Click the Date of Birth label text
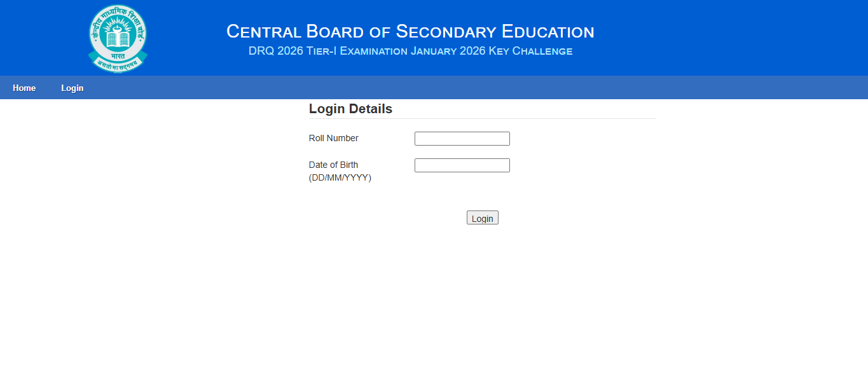Screen dimensions: 868x379 pyautogui.click(x=333, y=164)
